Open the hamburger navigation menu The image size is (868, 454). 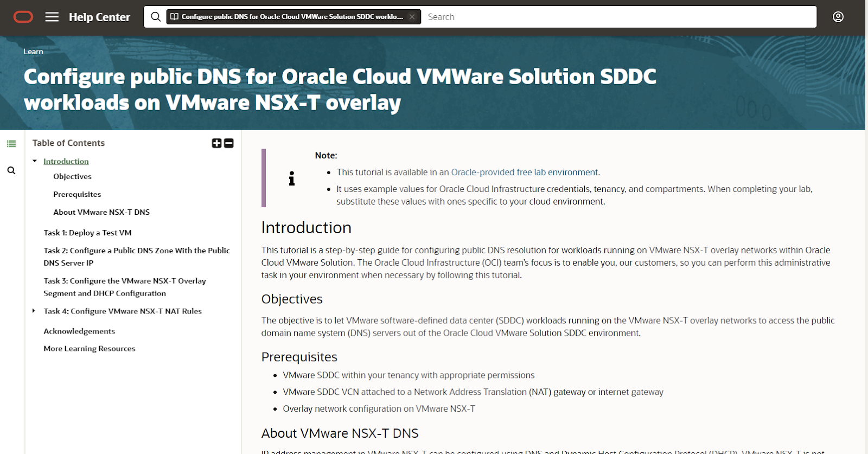click(x=52, y=17)
